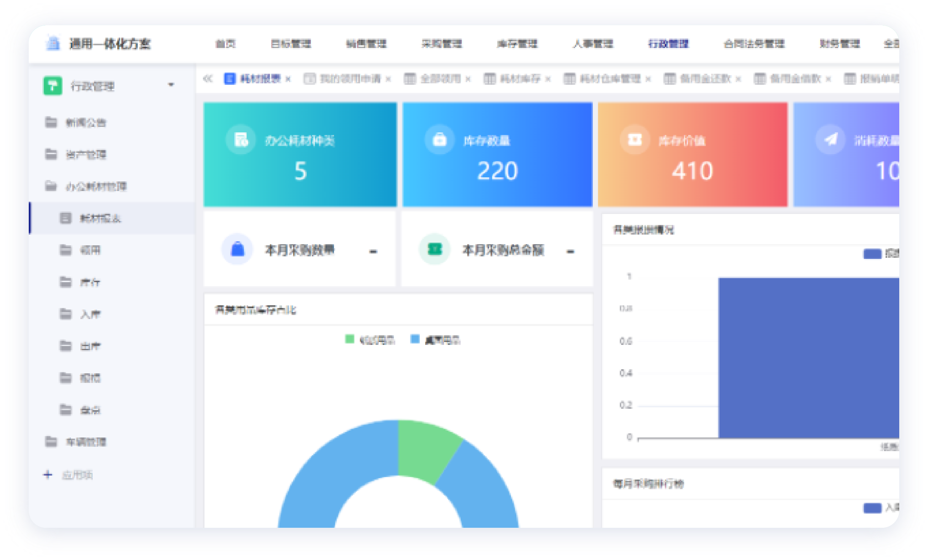The image size is (928, 560).
Task: Click the table icon on the 备用金借款 tab
Action: (x=760, y=79)
